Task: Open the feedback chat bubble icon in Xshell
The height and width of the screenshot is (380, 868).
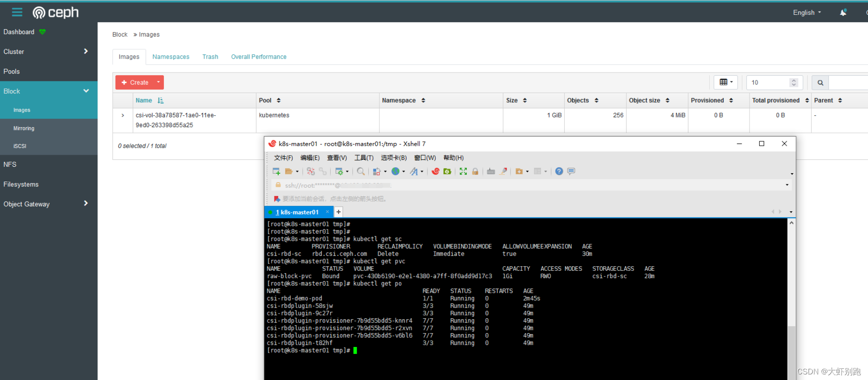Action: click(x=571, y=171)
